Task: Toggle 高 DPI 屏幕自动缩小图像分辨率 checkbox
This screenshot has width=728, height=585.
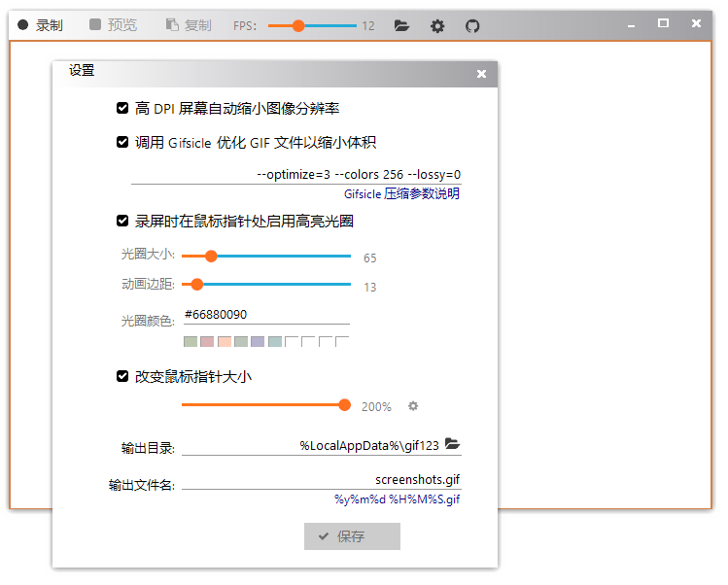Action: (122, 108)
